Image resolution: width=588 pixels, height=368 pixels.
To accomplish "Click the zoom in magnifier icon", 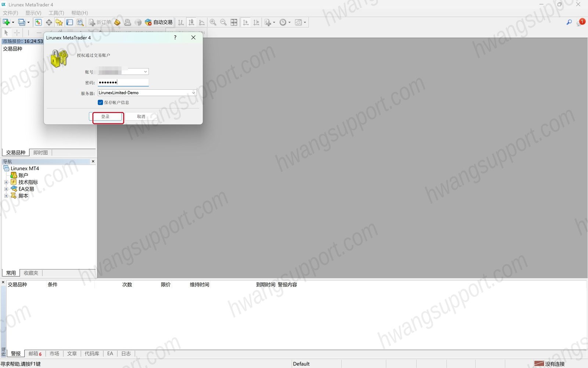I will point(213,22).
